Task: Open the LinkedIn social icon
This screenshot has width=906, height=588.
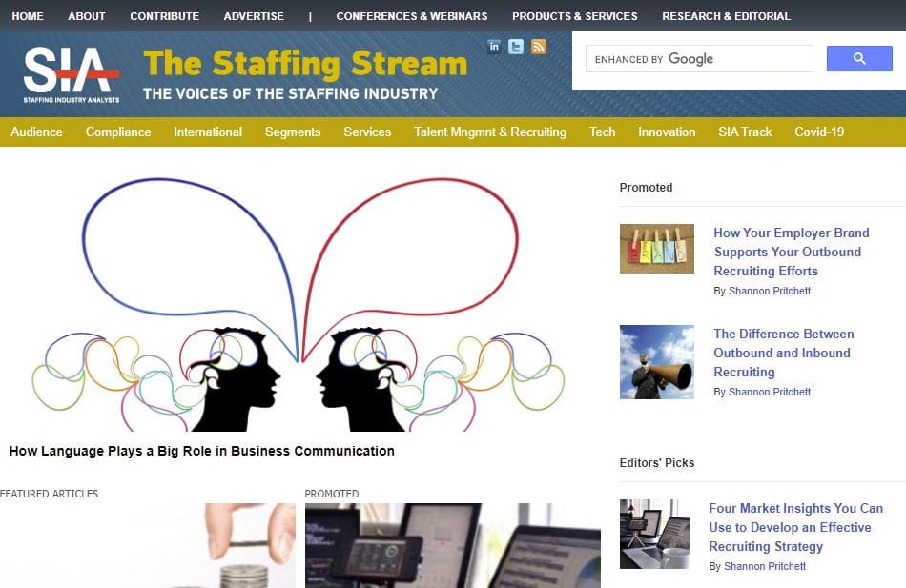Action: click(494, 46)
